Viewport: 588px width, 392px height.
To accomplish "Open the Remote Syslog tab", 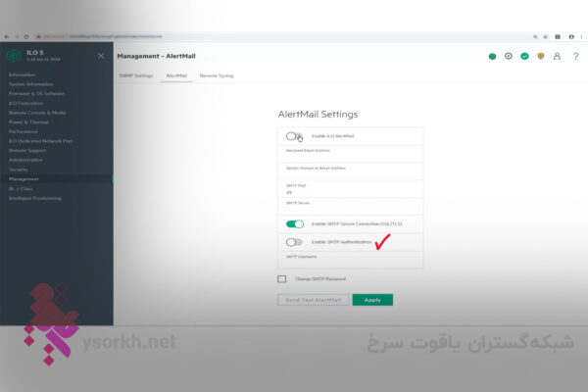I will [217, 75].
